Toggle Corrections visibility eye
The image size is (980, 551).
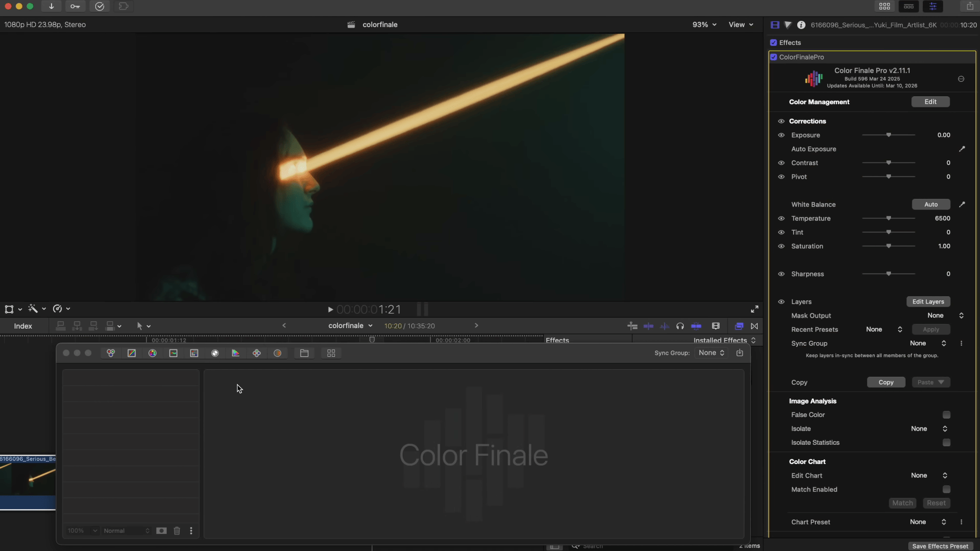click(x=781, y=121)
